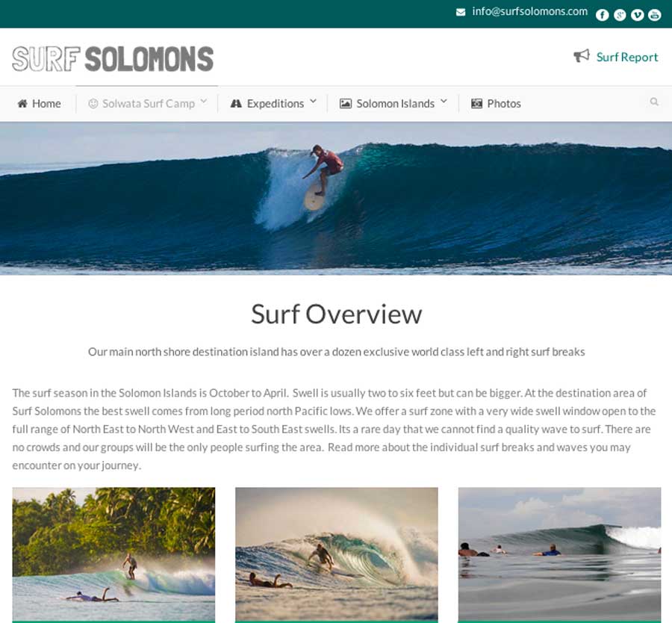Expand the Solomon Islands dropdown arrow
Screen dimensions: 672x623
click(444, 102)
